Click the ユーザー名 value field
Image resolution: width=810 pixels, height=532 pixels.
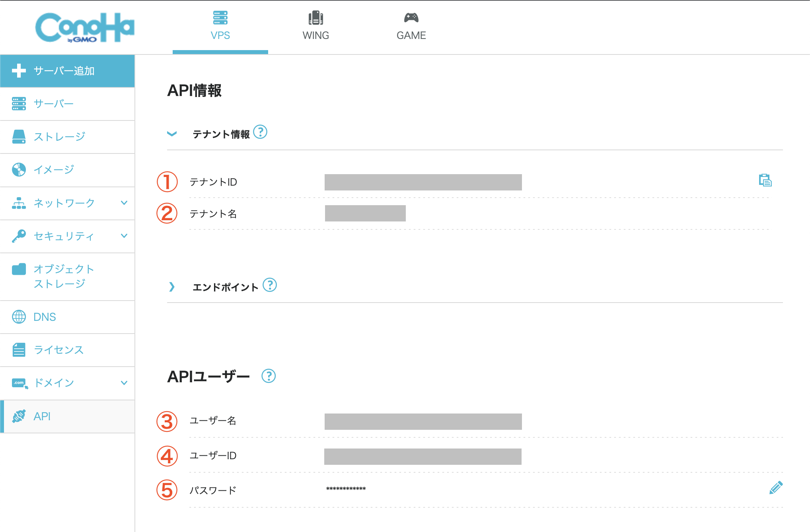[423, 421]
